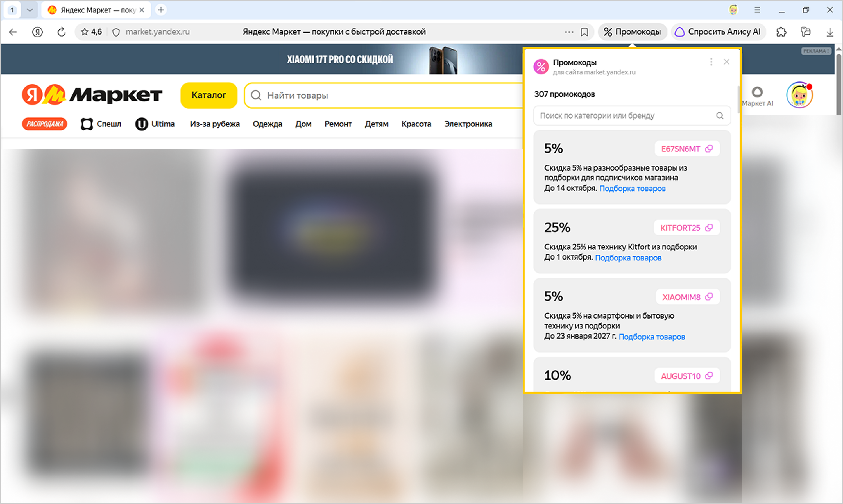Open the Дом category
843x504 pixels.
(x=303, y=124)
